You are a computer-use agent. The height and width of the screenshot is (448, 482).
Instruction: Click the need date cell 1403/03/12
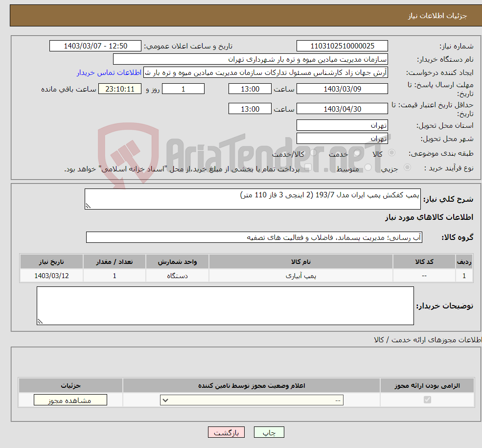tap(51, 276)
